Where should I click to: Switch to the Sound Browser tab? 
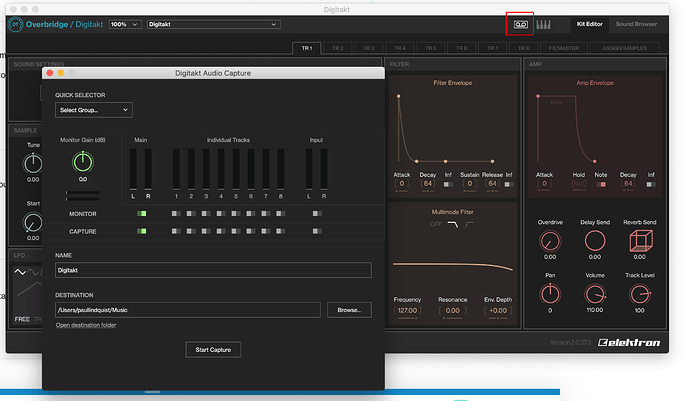click(x=636, y=24)
